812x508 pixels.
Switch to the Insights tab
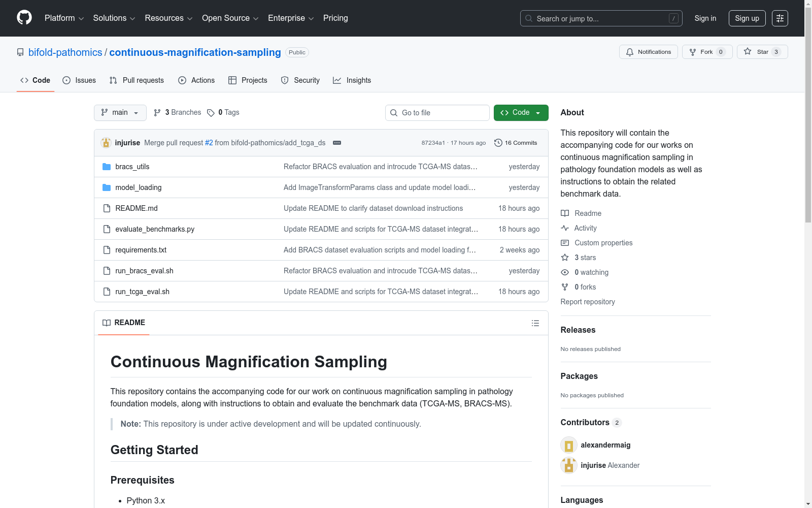point(352,80)
